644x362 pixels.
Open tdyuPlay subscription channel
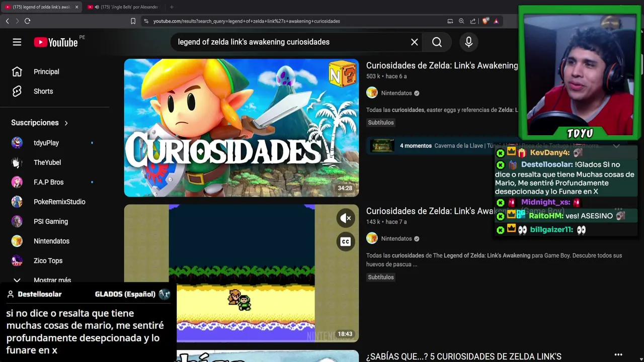[46, 143]
